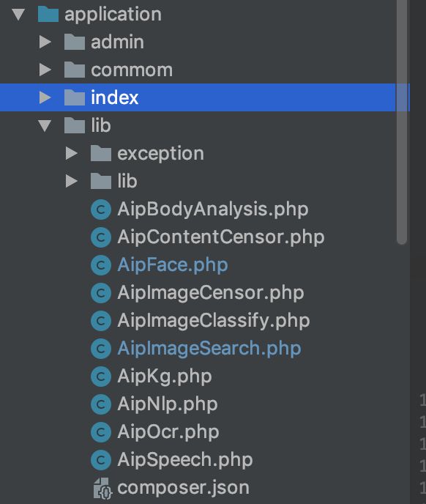
Task: Click the project tree vertical scrollbar
Action: 402,122
